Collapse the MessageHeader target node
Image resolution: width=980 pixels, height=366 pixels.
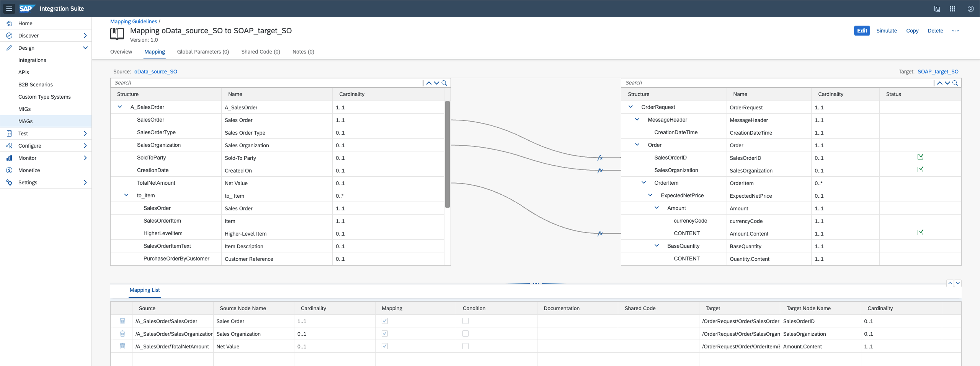(637, 119)
